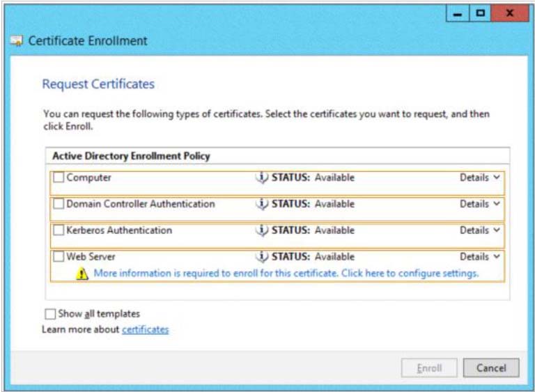Check the Computer certificate checkbox
Viewport: 535px width, 392px height.
point(59,178)
